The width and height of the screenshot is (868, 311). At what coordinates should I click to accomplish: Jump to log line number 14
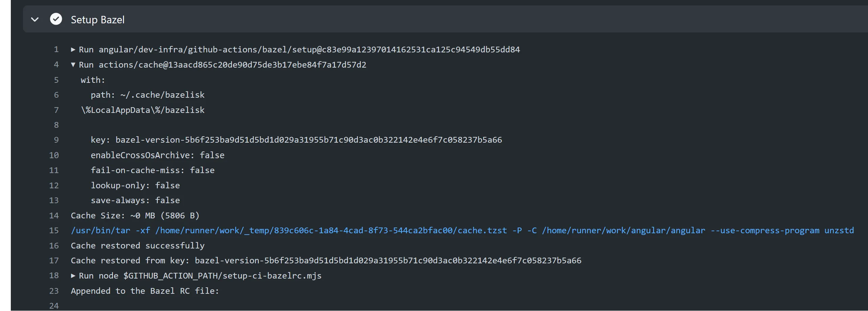54,216
